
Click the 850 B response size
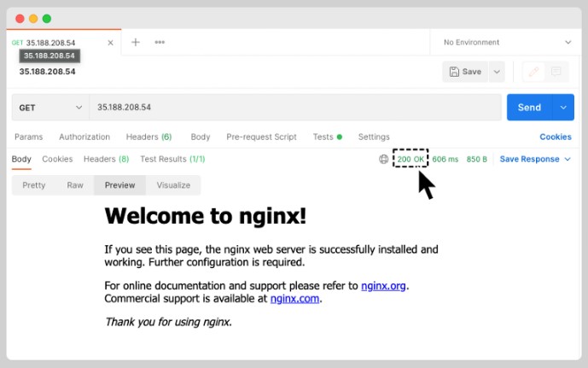[476, 160]
